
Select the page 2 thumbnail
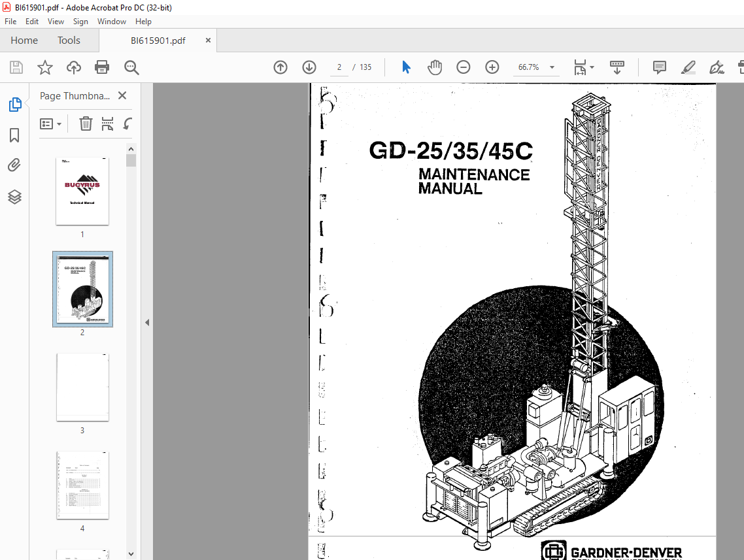click(x=82, y=289)
